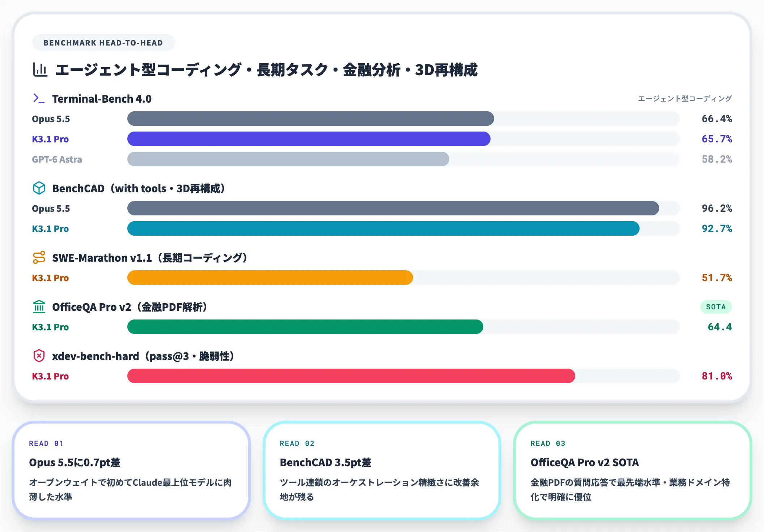Click the 64.4 score value
This screenshot has width=764, height=532.
coord(720,327)
